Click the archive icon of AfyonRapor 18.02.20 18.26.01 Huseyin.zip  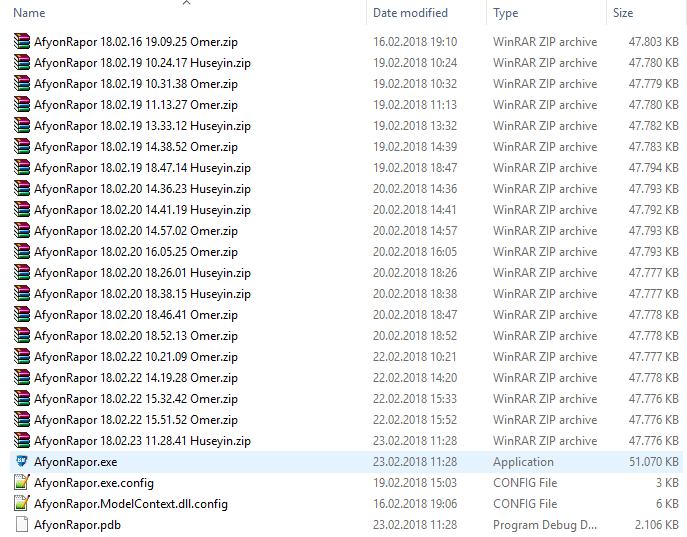(x=21, y=272)
